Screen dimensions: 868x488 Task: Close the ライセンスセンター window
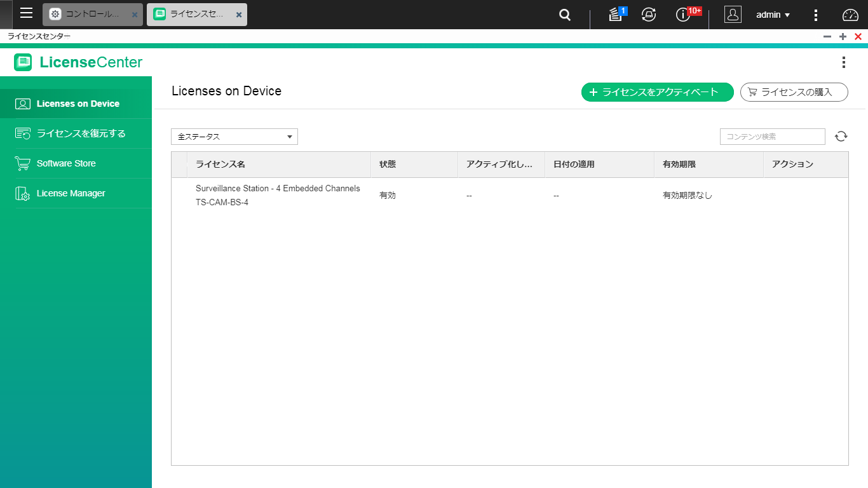(x=858, y=37)
